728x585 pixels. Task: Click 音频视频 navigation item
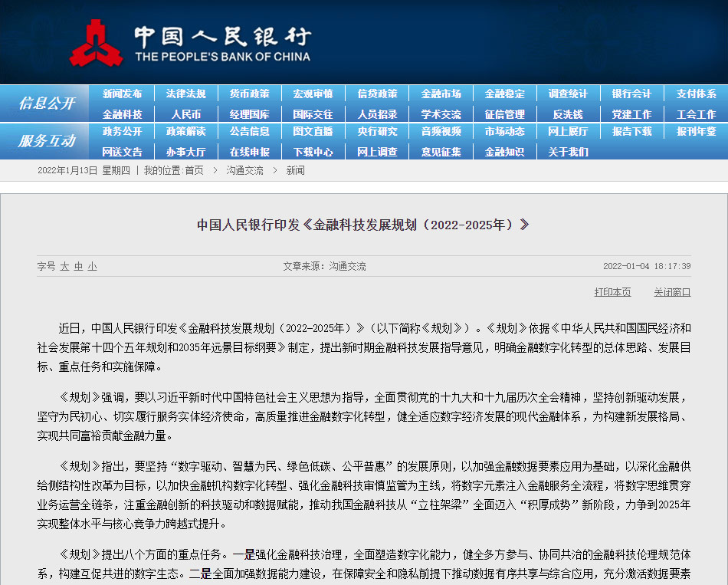click(x=441, y=132)
